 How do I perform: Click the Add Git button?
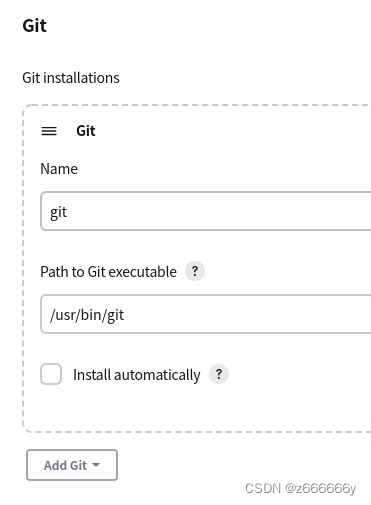(72, 465)
